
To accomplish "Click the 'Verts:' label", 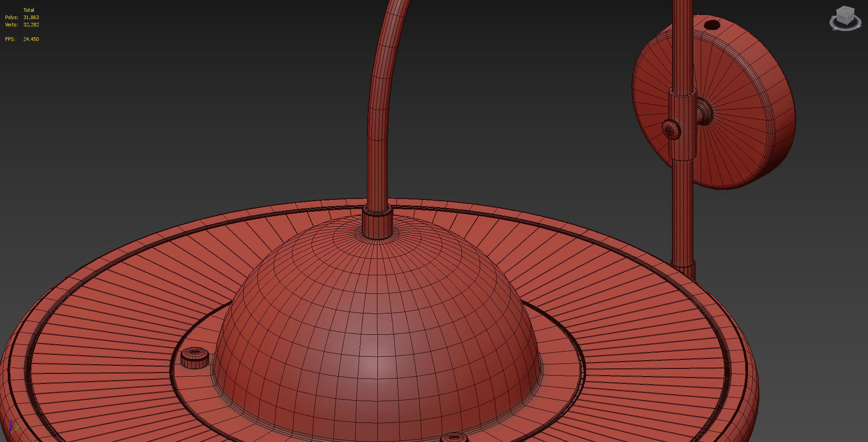I will pos(11,25).
